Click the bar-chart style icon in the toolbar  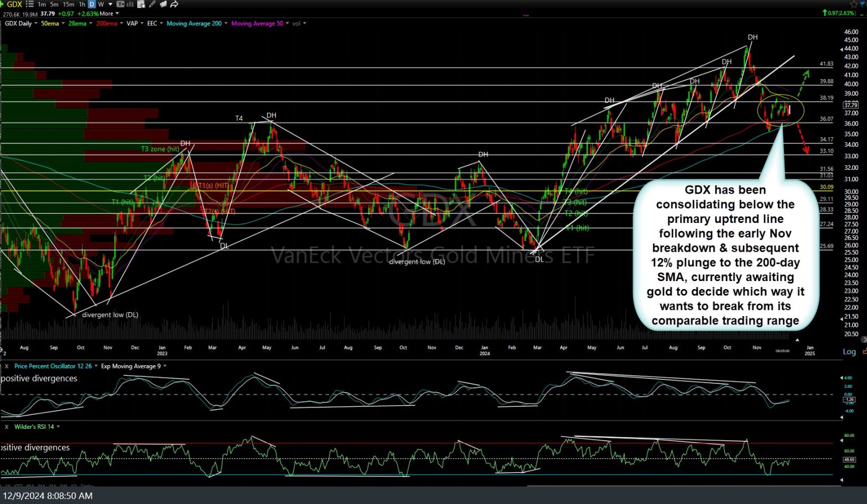coord(129,5)
